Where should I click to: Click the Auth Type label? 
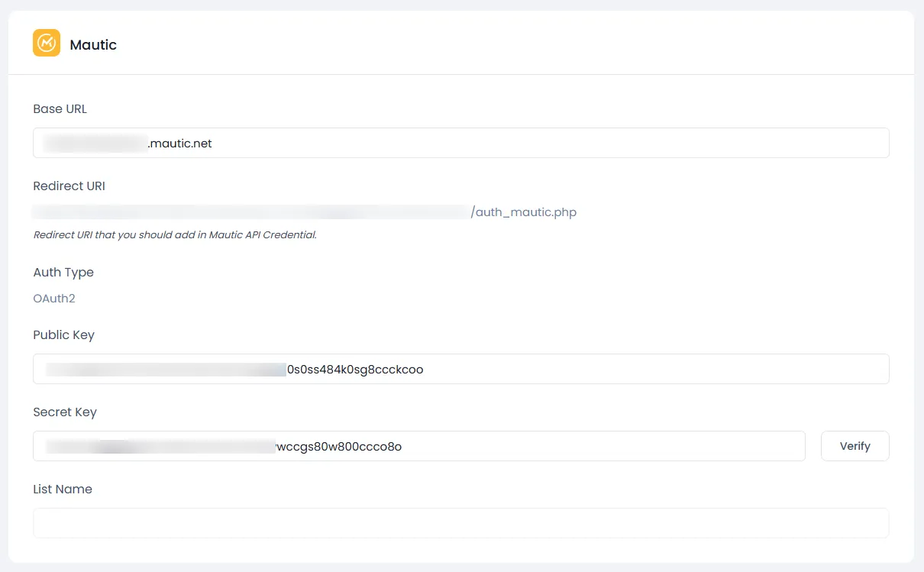tap(63, 273)
